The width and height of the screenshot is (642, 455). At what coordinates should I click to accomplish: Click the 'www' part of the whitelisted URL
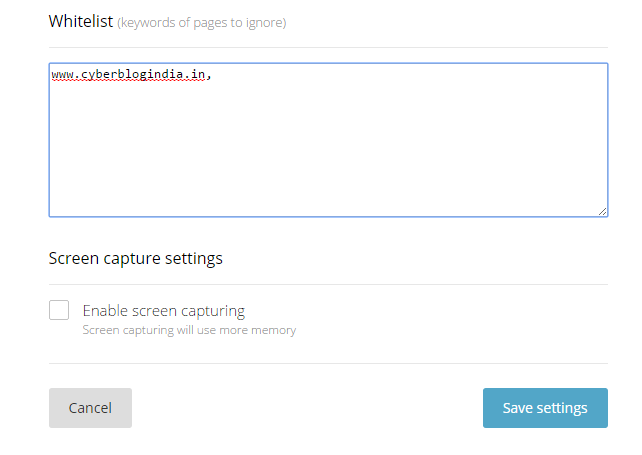click(62, 75)
